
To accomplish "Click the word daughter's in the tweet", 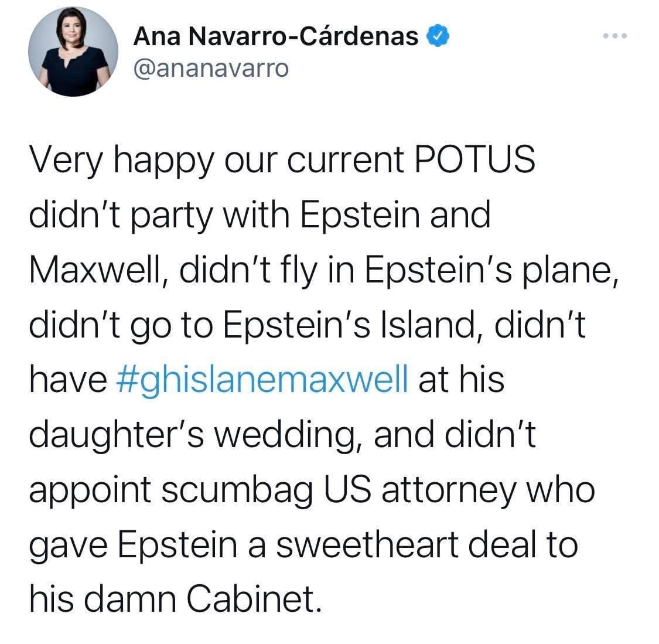I will (x=117, y=435).
